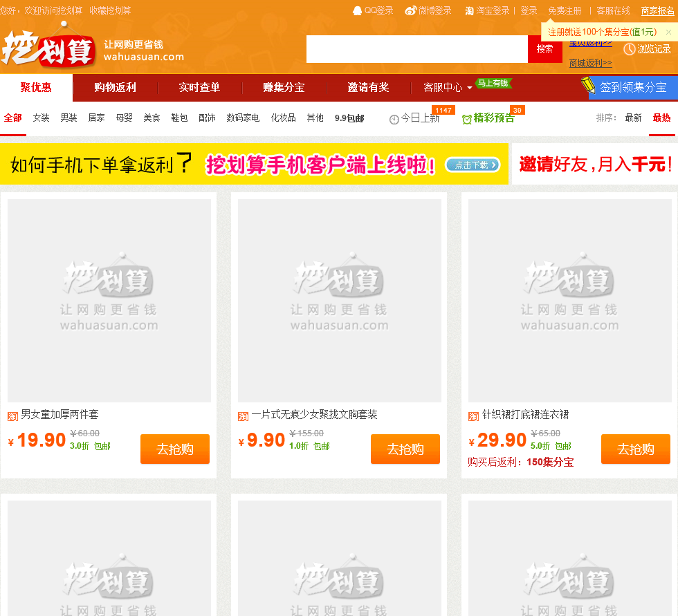Click 淘 icon beside 一片式无痕少女聚拢文胸套装
This screenshot has height=616, width=678.
243,416
